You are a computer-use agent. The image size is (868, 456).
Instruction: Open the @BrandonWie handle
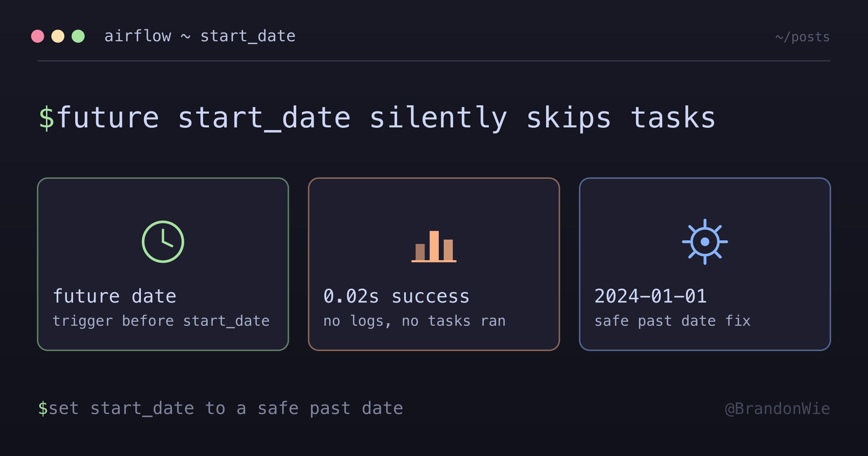(778, 409)
